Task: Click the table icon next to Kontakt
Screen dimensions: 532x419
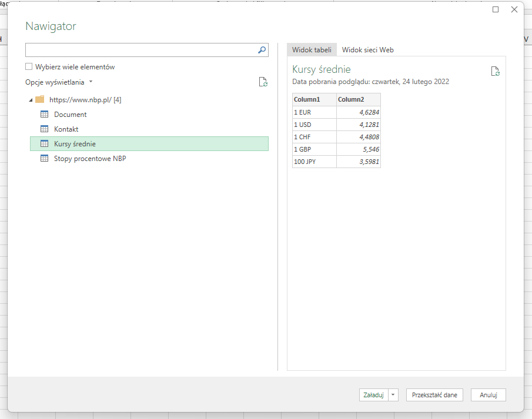Action: [45, 129]
